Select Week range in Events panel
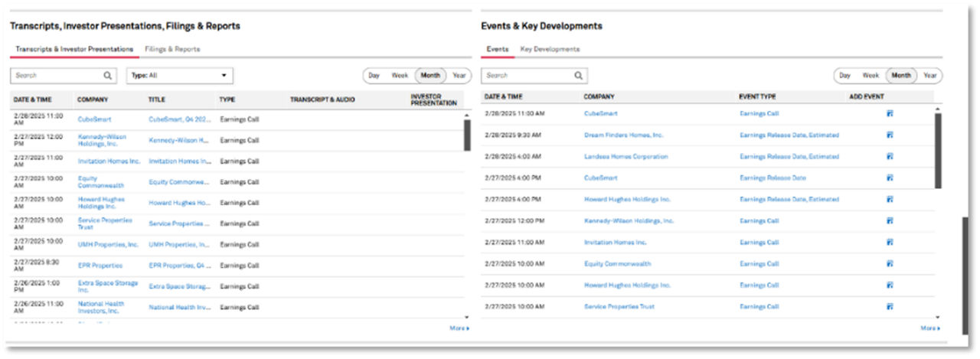The height and width of the screenshot is (359, 980). pos(871,76)
